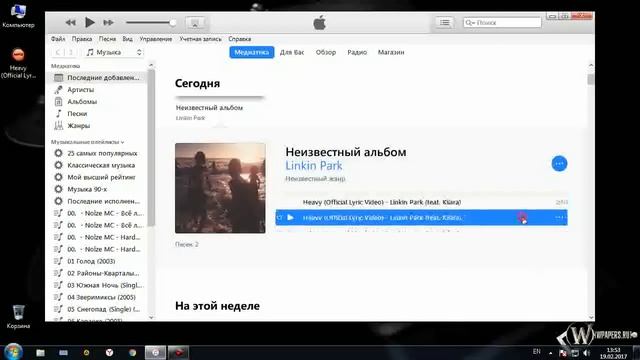Play the highlighted Heavy track row
640x360 pixels.
coord(290,218)
